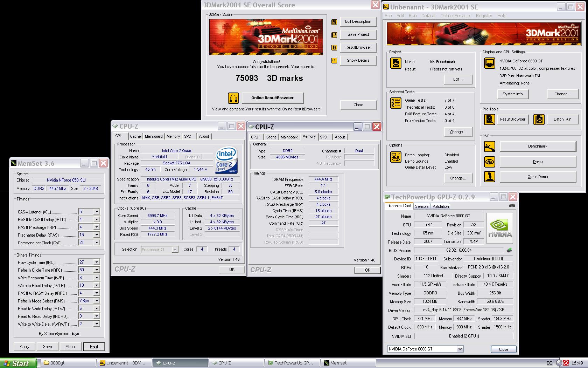The image size is (588, 368).
Task: Open the Online Services menu
Action: (x=456, y=16)
